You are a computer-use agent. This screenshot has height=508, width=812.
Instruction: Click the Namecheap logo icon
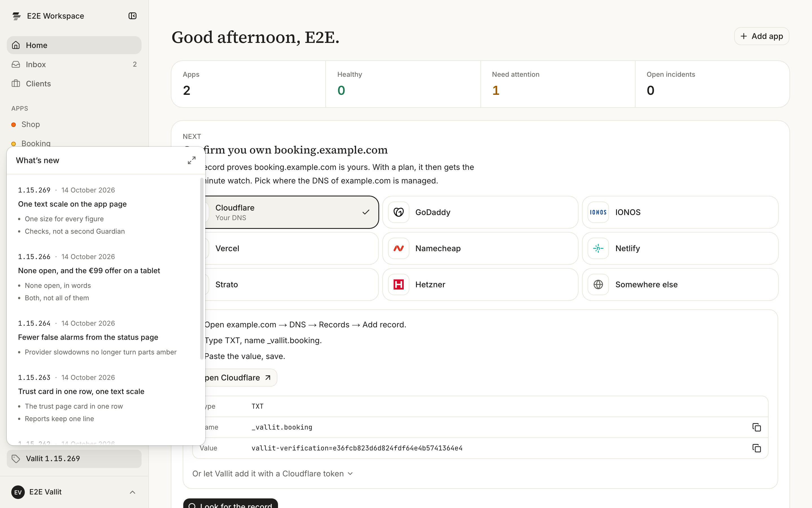click(399, 248)
